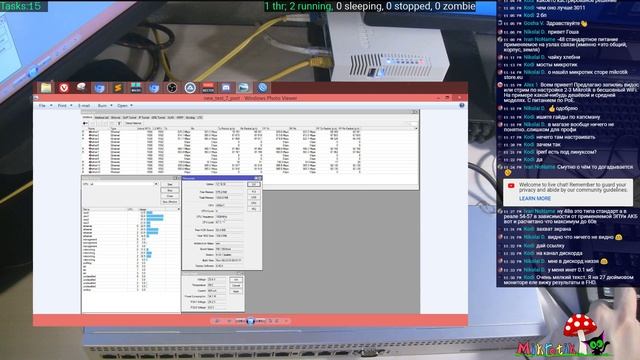Expand the File dropdown arrow
This screenshot has width=640, height=360.
click(51, 106)
